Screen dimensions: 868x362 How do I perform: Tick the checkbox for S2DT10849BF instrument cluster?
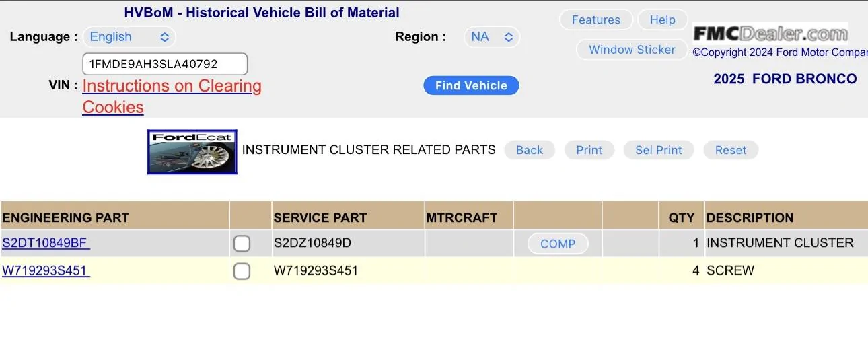point(242,244)
